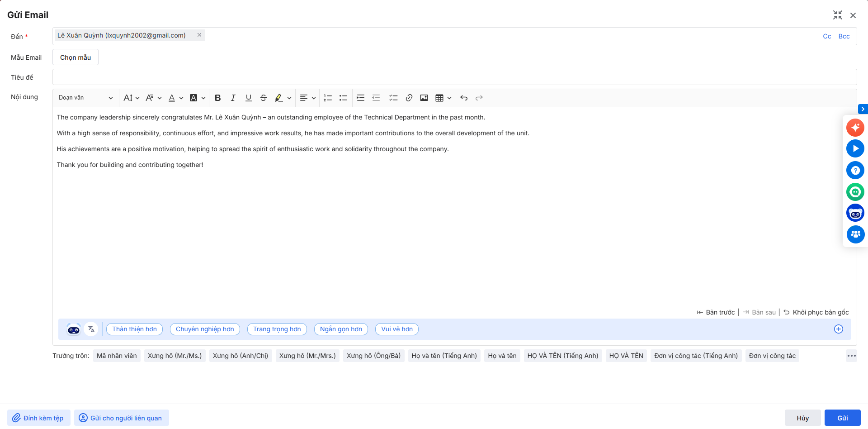Image resolution: width=868 pixels, height=429 pixels.
Task: Insert a bulleted list
Action: coord(344,98)
